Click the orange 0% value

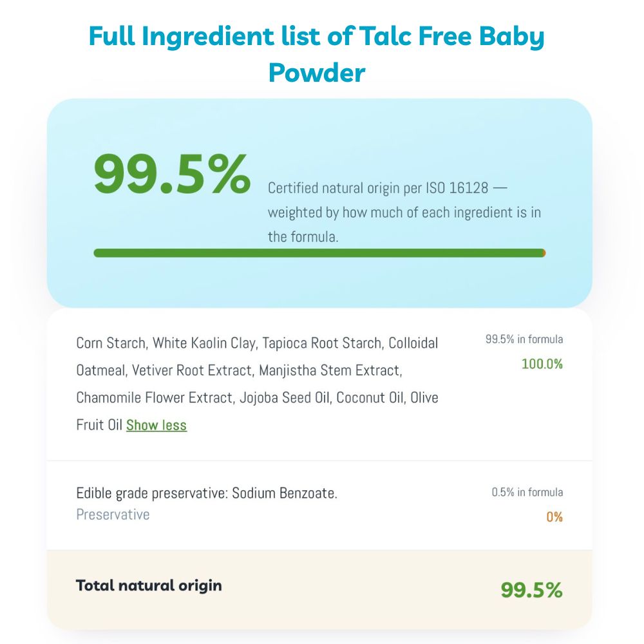click(554, 516)
